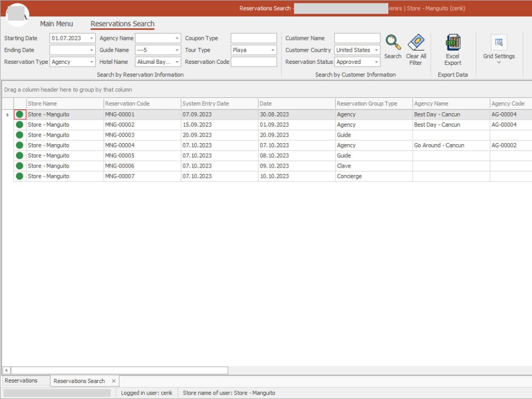Open the Reservation Status dropdown
Screen dimensions: 532x399
point(376,62)
